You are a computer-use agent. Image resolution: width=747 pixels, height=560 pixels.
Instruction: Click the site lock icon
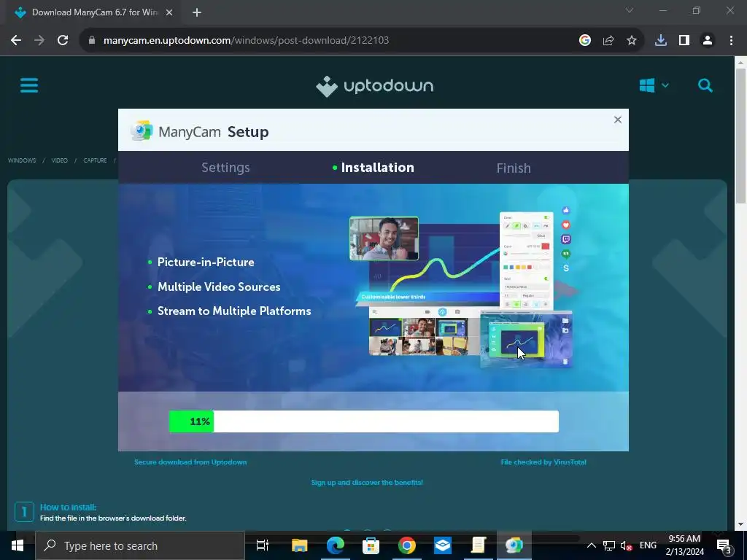pos(92,40)
